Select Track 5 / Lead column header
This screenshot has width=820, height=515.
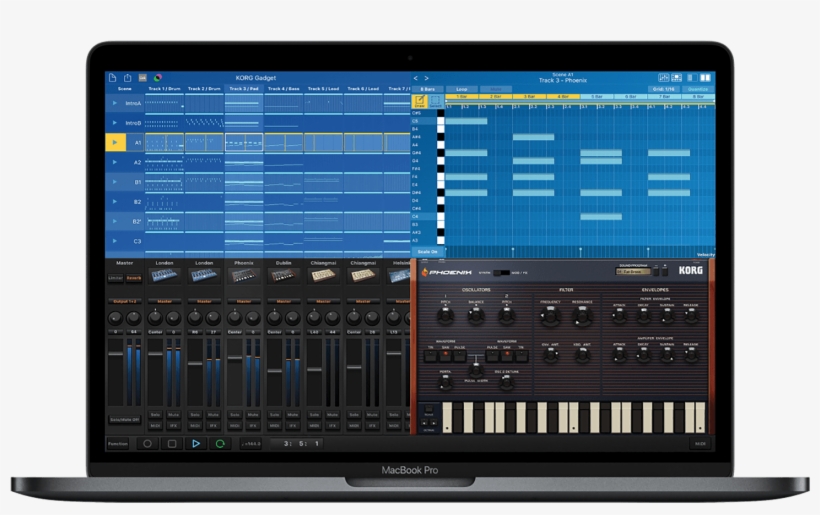click(x=323, y=89)
